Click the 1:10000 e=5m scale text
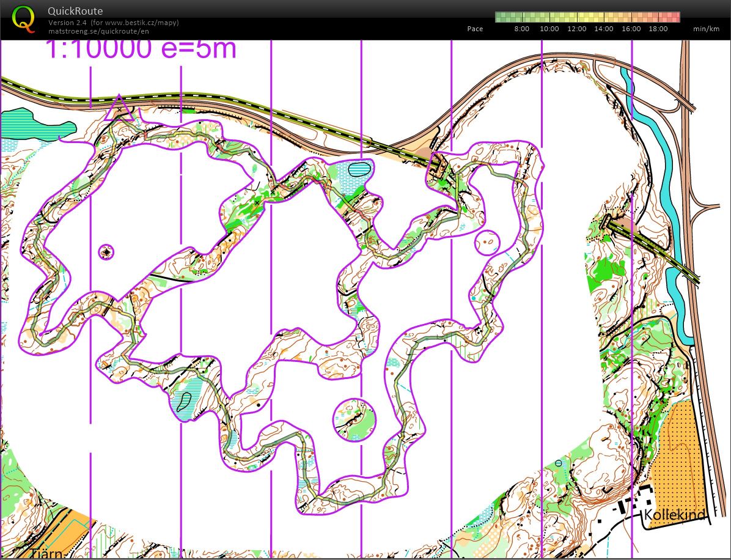The height and width of the screenshot is (560, 731). [141, 49]
